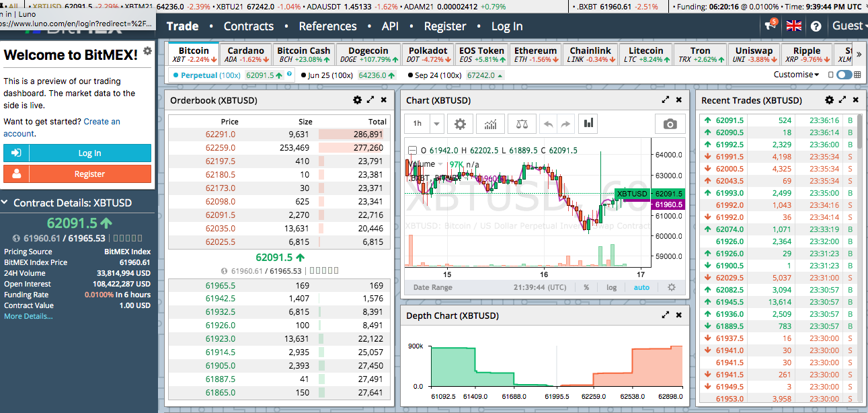Click the orange Register button
The width and height of the screenshot is (868, 413).
click(x=77, y=174)
